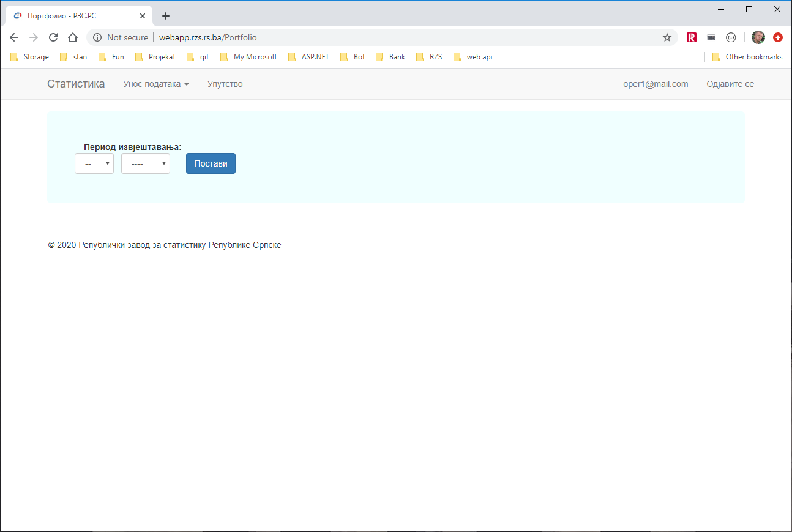Bookmark this page with star icon
Image resolution: width=792 pixels, height=532 pixels.
667,37
